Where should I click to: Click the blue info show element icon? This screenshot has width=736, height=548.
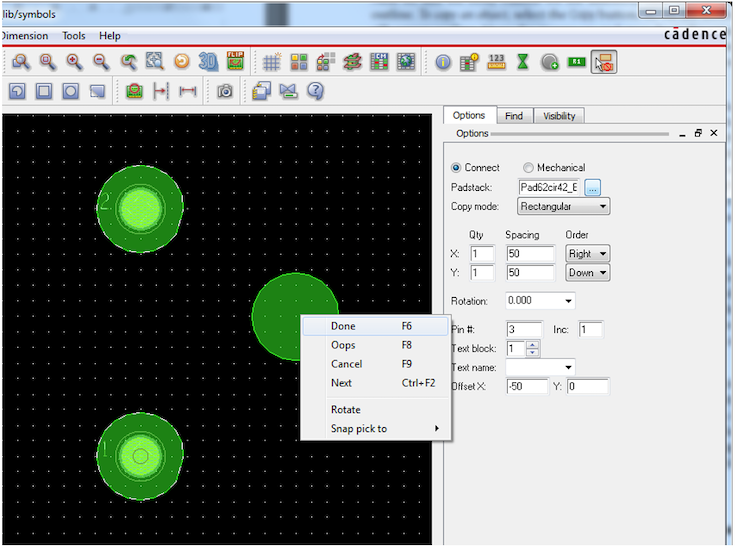[x=443, y=62]
